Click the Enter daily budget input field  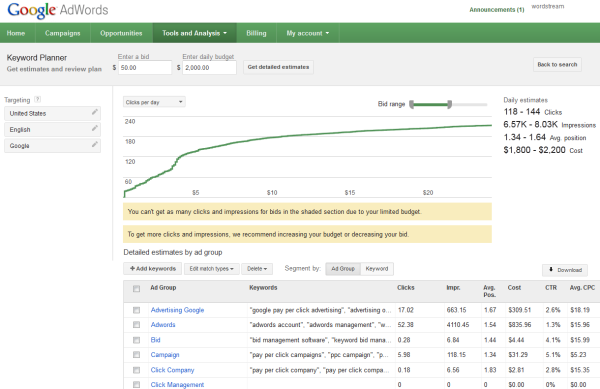pos(209,68)
